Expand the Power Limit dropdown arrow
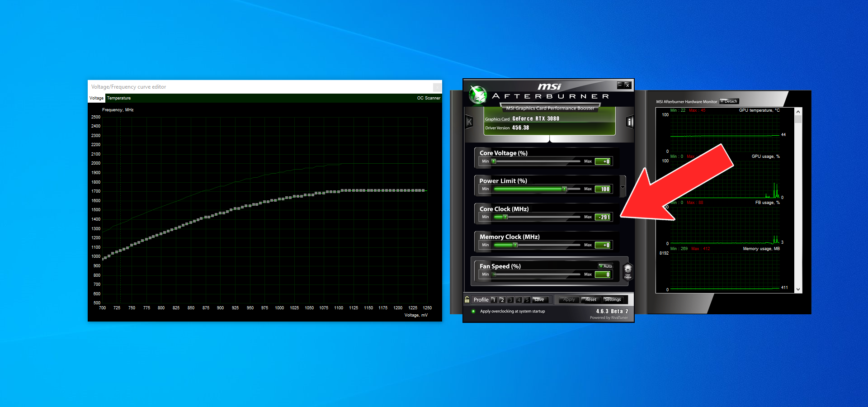This screenshot has height=407, width=868. point(623,187)
